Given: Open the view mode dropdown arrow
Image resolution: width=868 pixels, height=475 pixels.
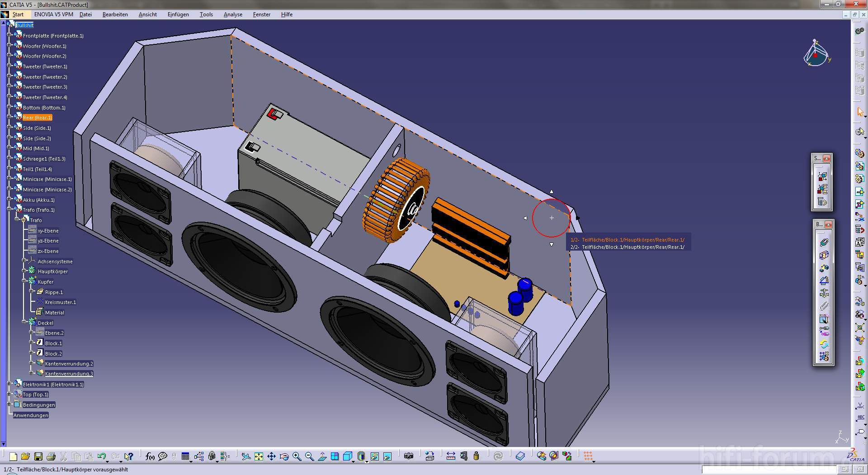Looking at the screenshot, I should (367, 461).
